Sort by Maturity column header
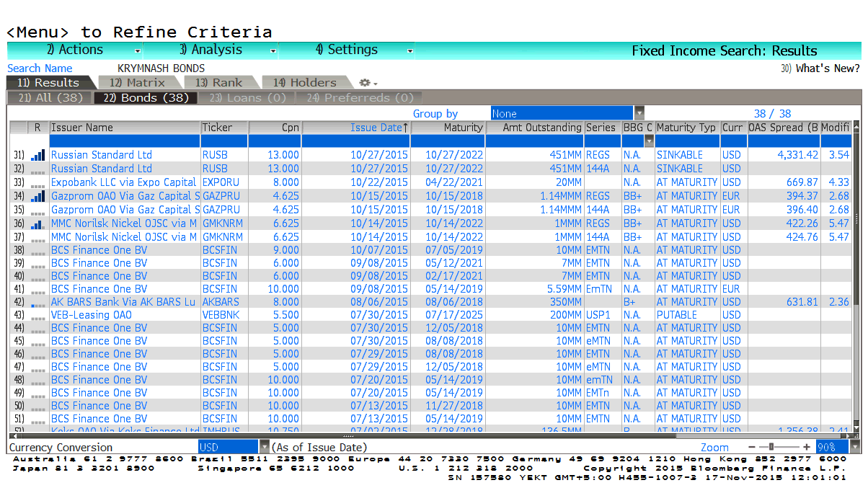The image size is (868, 488). click(447, 128)
